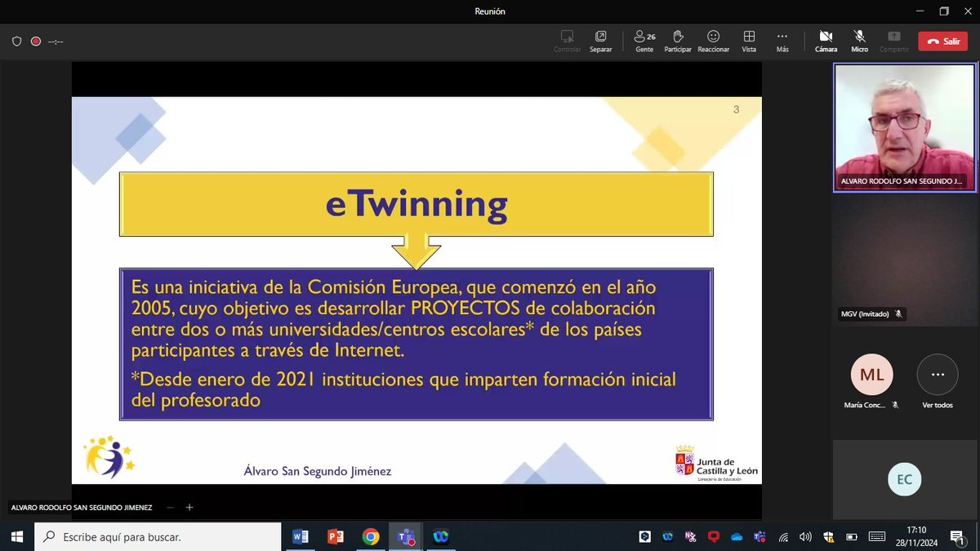Focus the Escribe aquí para buscar box
This screenshot has width=980, height=551.
coord(158,536)
